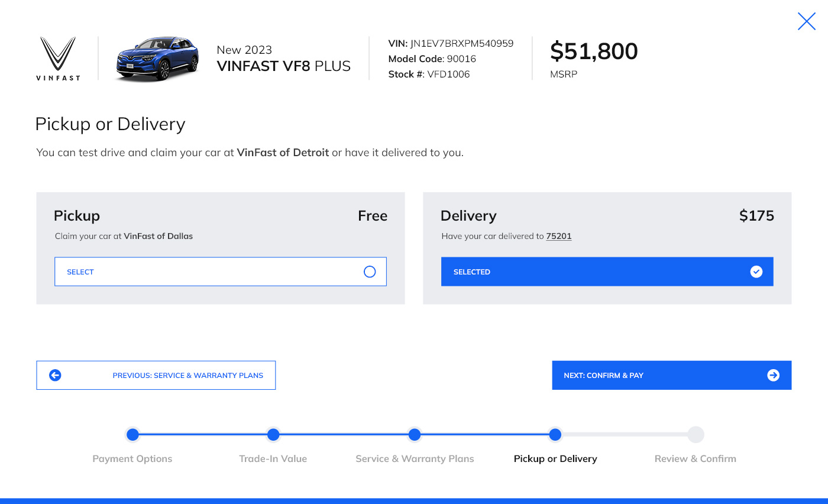Click the right arrow icon on the Next button
The image size is (828, 504).
[773, 375]
